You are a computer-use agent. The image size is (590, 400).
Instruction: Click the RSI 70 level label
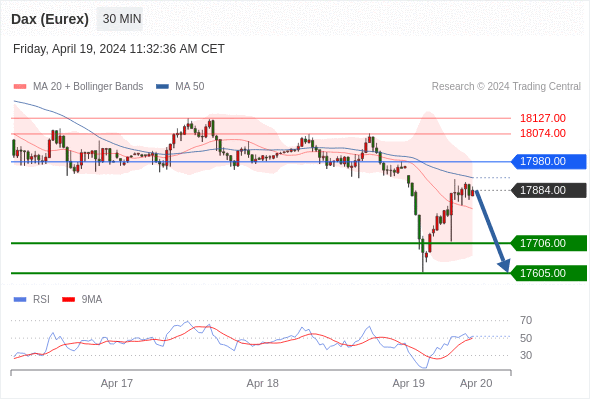pos(526,321)
